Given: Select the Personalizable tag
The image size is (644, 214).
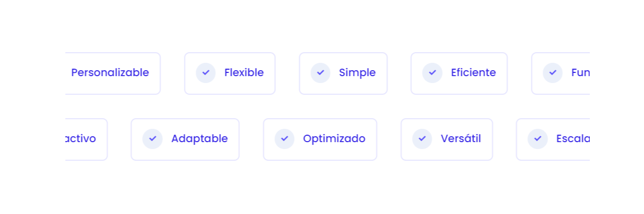Looking at the screenshot, I should point(110,73).
